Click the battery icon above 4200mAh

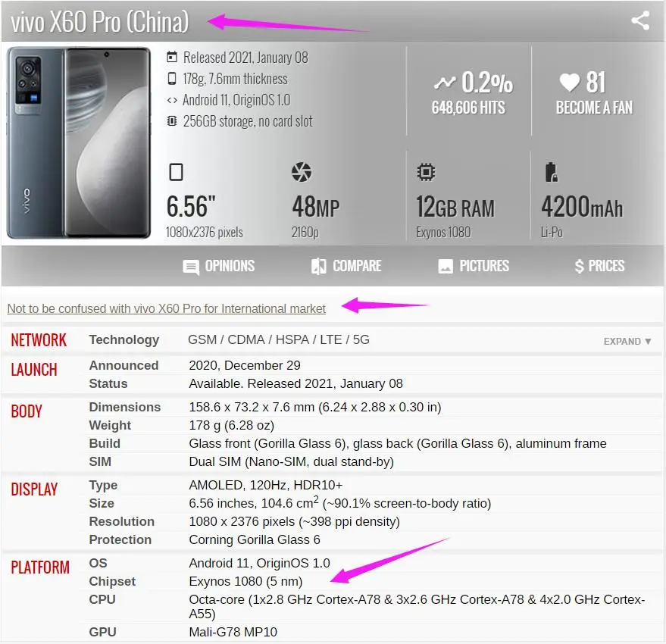point(551,172)
